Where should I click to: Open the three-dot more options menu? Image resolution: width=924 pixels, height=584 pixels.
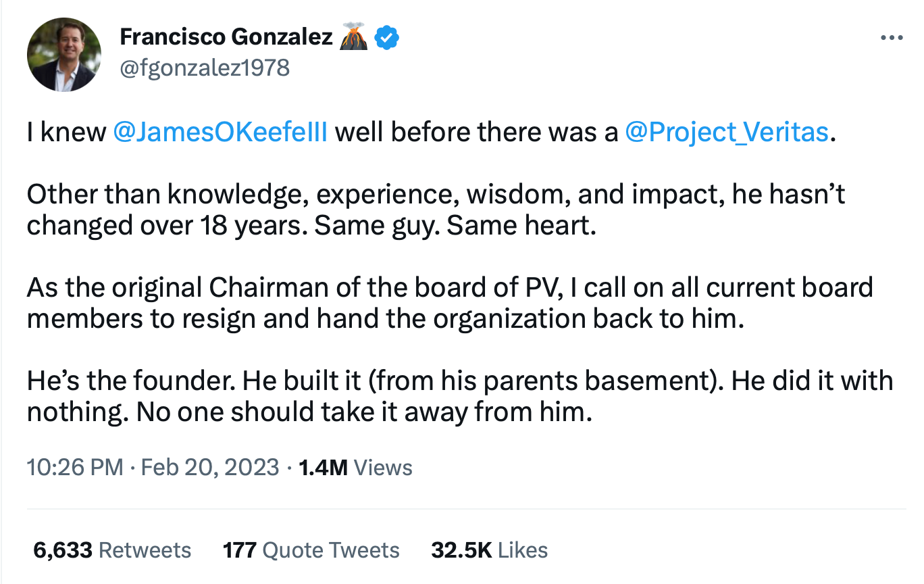pyautogui.click(x=892, y=39)
